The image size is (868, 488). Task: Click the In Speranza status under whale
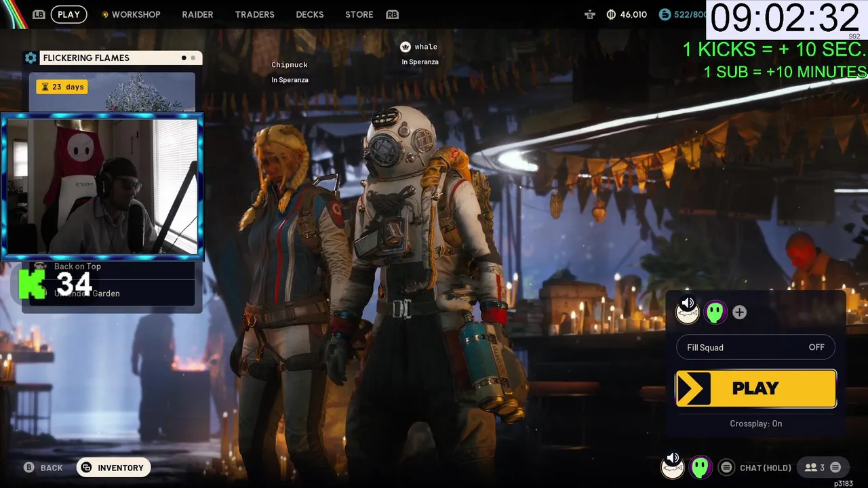420,62
